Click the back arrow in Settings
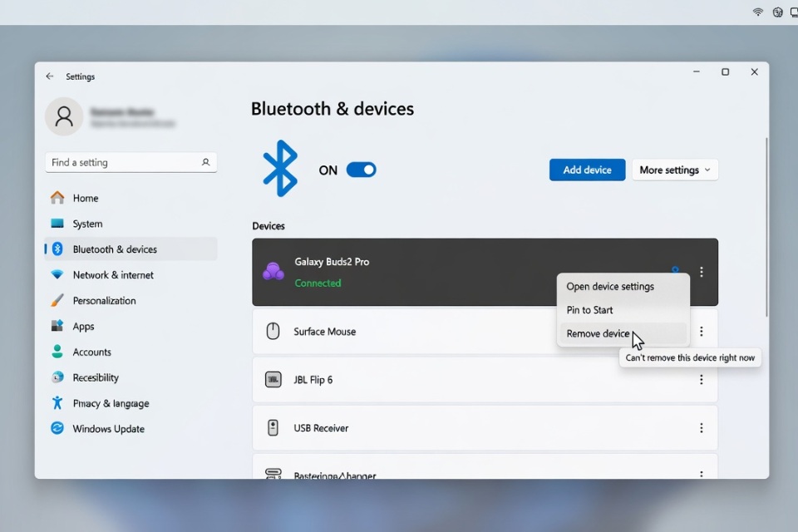Viewport: 798px width, 532px height. [49, 76]
